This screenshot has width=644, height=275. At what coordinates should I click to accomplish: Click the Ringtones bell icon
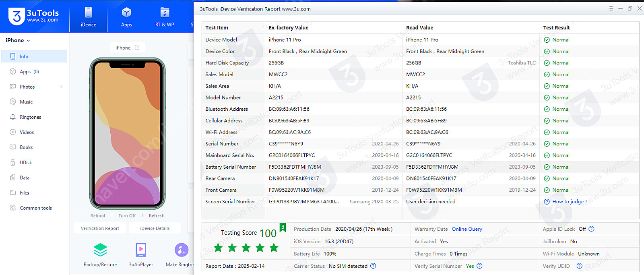click(x=13, y=117)
